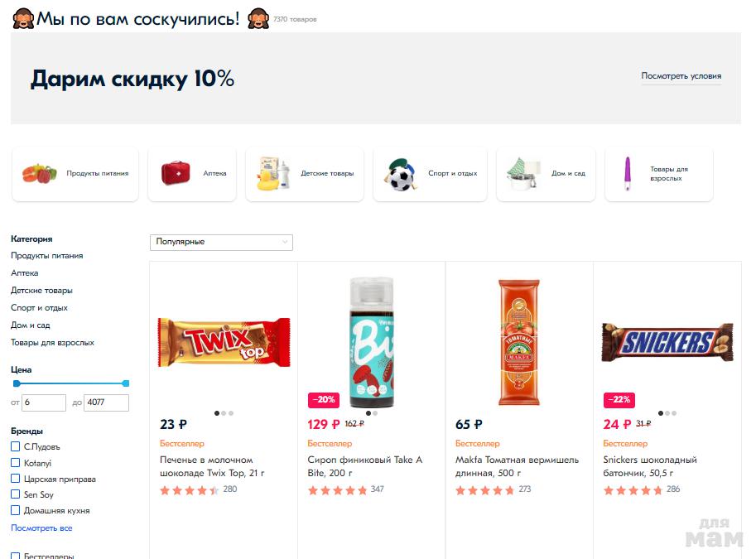Click the left price slider handle
756x559 pixels.
[17, 383]
